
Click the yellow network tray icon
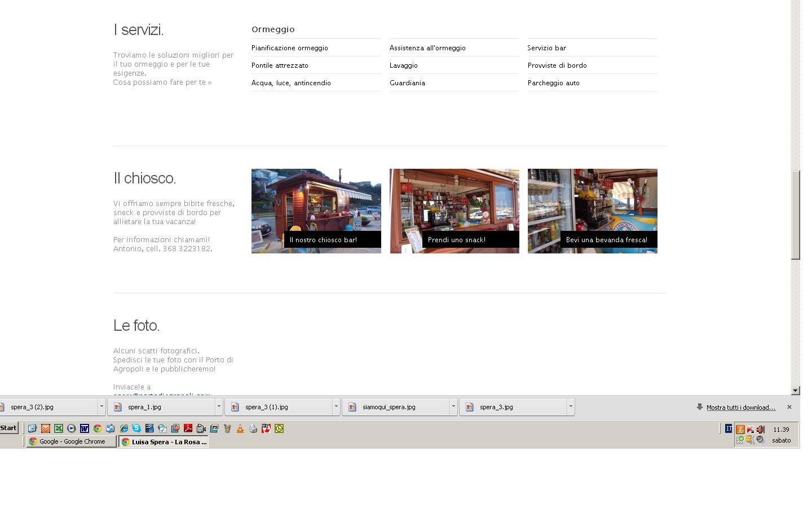pos(751,440)
